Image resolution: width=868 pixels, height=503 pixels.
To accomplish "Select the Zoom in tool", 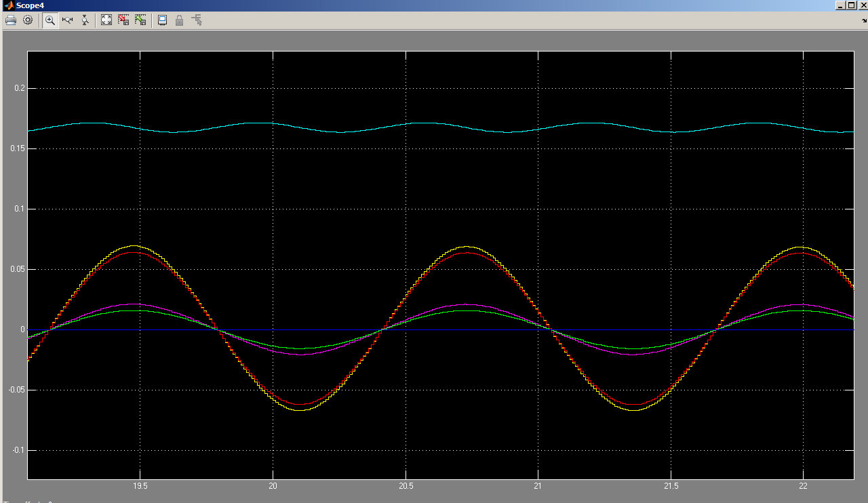I will (50, 20).
